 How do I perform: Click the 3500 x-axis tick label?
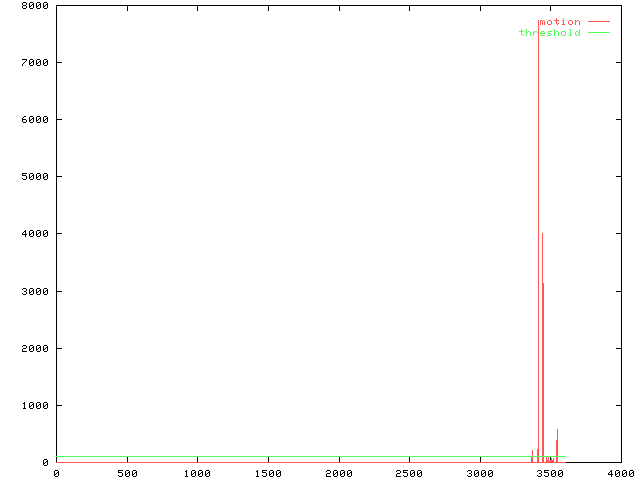550,473
